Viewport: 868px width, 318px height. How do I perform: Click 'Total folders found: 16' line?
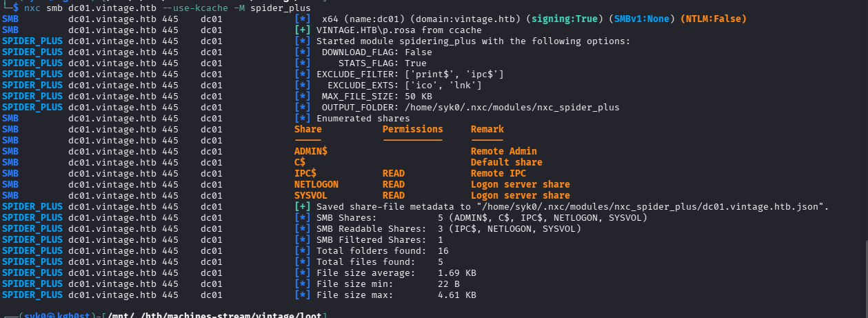[x=383, y=250]
